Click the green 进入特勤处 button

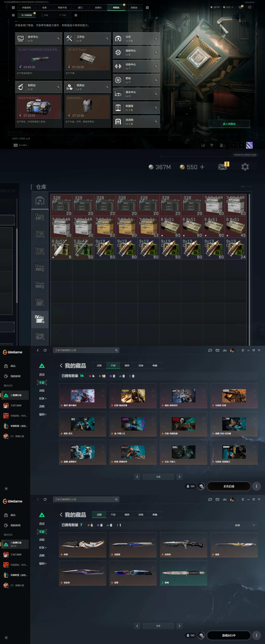coord(229,124)
